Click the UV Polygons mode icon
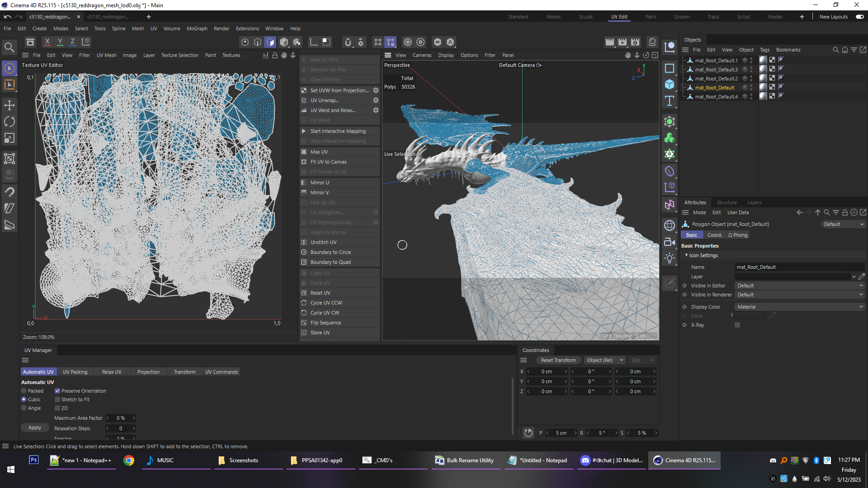This screenshot has width=868, height=488. point(270,42)
